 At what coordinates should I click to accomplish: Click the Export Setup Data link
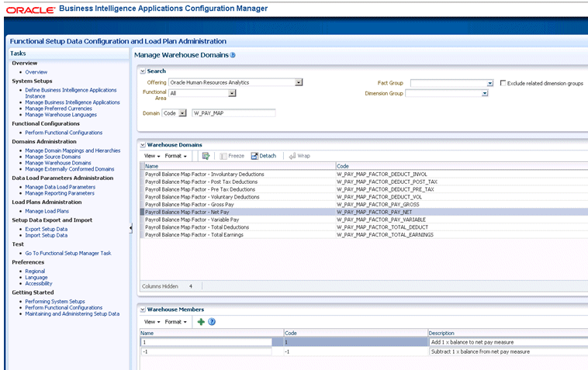[46, 229]
